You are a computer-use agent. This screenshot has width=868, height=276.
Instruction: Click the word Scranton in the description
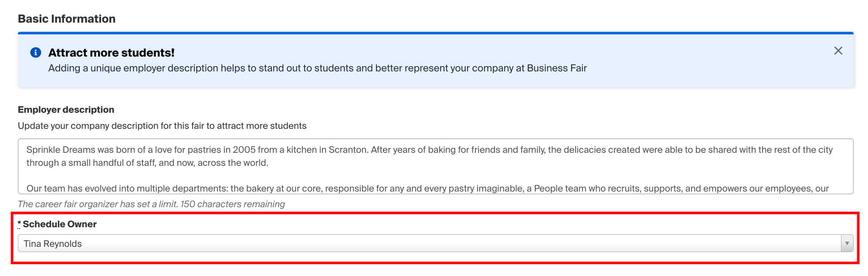pos(347,150)
